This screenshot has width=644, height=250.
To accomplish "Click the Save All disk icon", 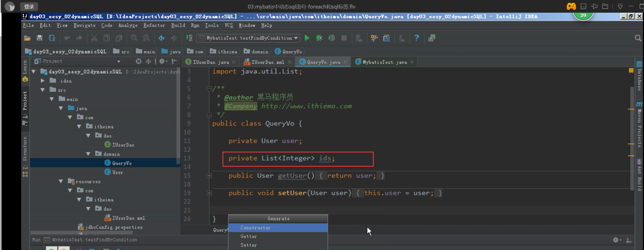I will click(x=40, y=38).
